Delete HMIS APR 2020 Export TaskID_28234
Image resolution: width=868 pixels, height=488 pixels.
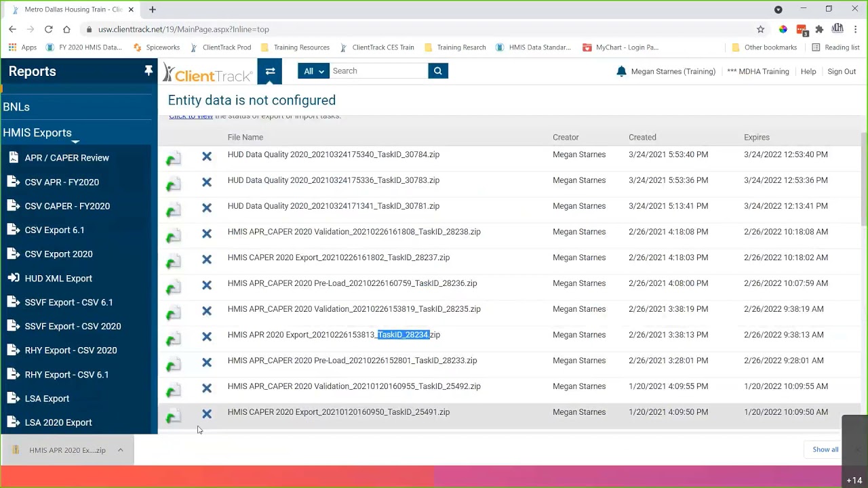[x=207, y=336]
